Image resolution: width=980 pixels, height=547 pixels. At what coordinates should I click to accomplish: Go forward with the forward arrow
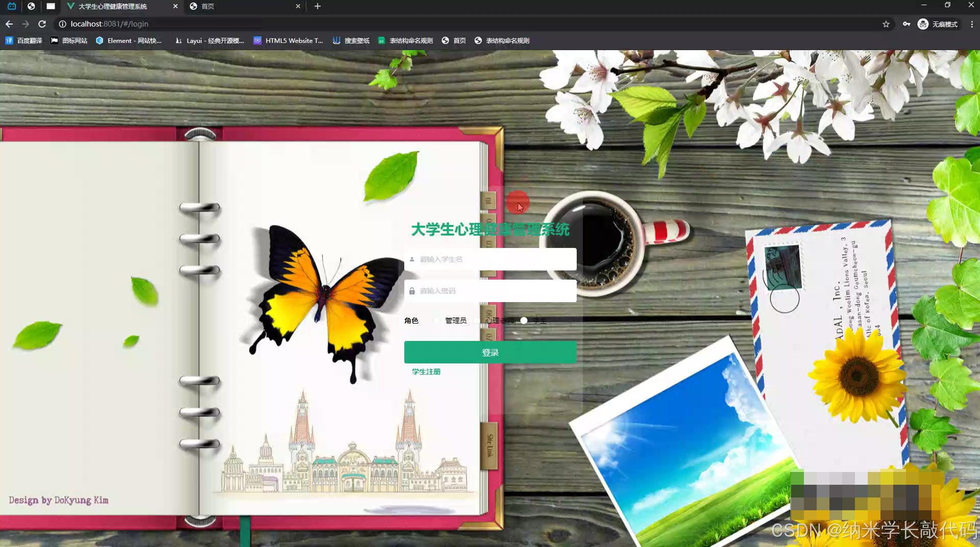tap(26, 24)
